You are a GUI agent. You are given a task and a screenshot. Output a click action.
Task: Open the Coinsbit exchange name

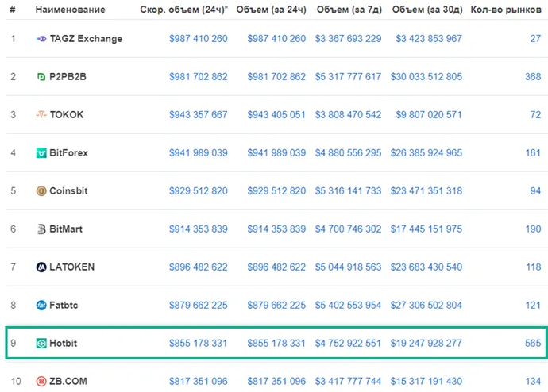tap(68, 191)
